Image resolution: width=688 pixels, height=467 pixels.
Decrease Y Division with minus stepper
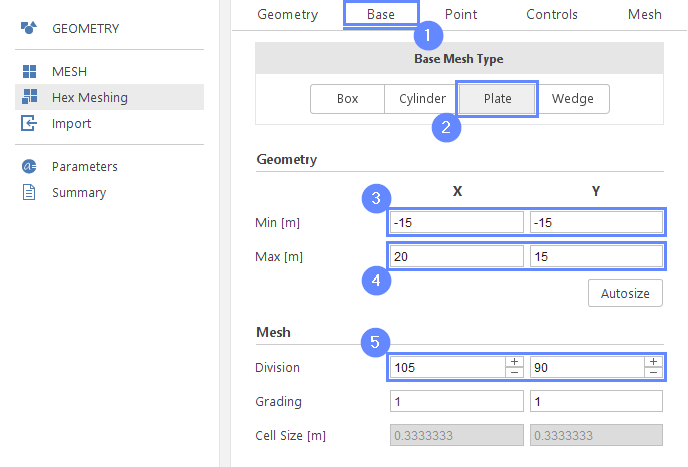[653, 373]
